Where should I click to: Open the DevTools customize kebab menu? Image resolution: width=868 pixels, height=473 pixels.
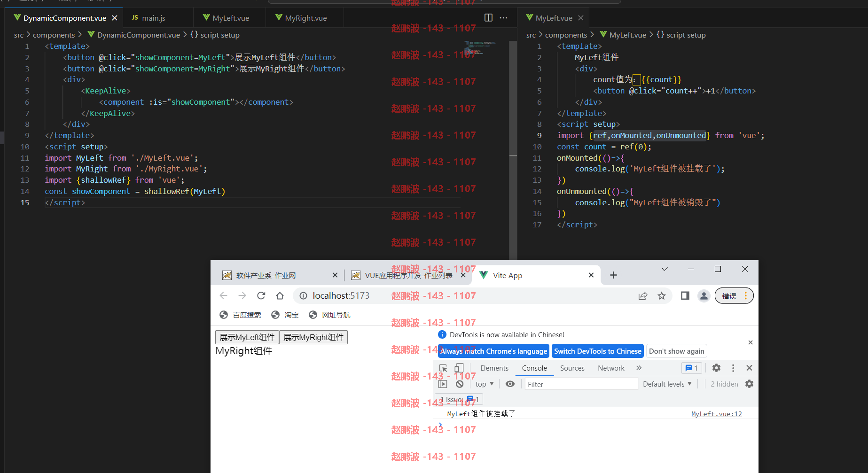pyautogui.click(x=733, y=368)
